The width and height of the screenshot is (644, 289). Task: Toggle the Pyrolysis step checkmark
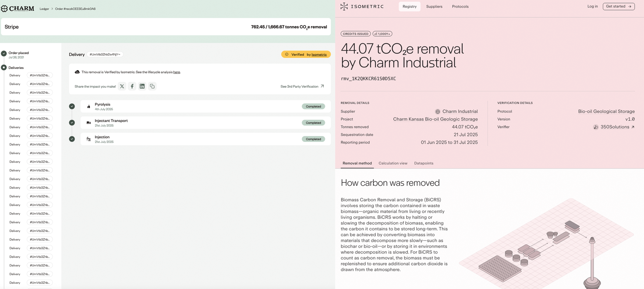[72, 107]
